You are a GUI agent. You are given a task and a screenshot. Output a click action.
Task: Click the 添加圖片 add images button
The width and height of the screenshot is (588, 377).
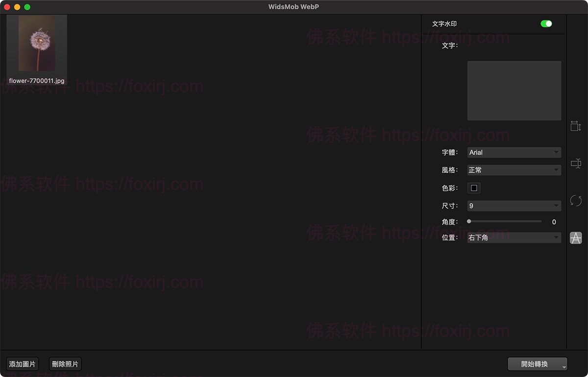[22, 364]
